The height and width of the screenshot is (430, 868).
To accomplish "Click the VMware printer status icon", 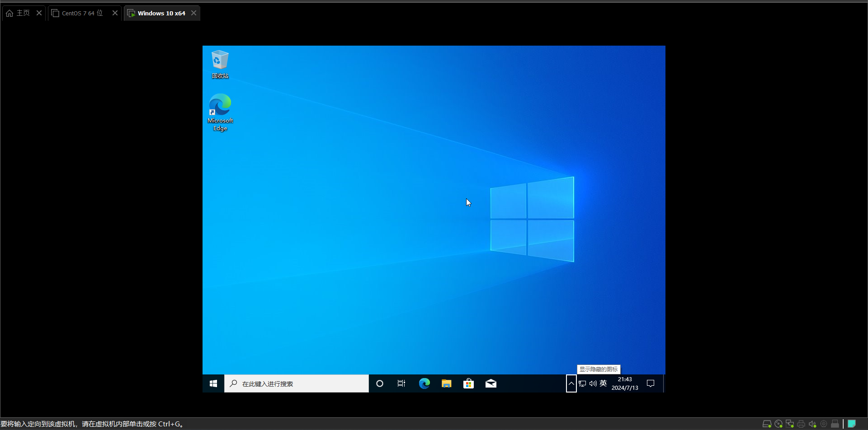I will coord(801,424).
